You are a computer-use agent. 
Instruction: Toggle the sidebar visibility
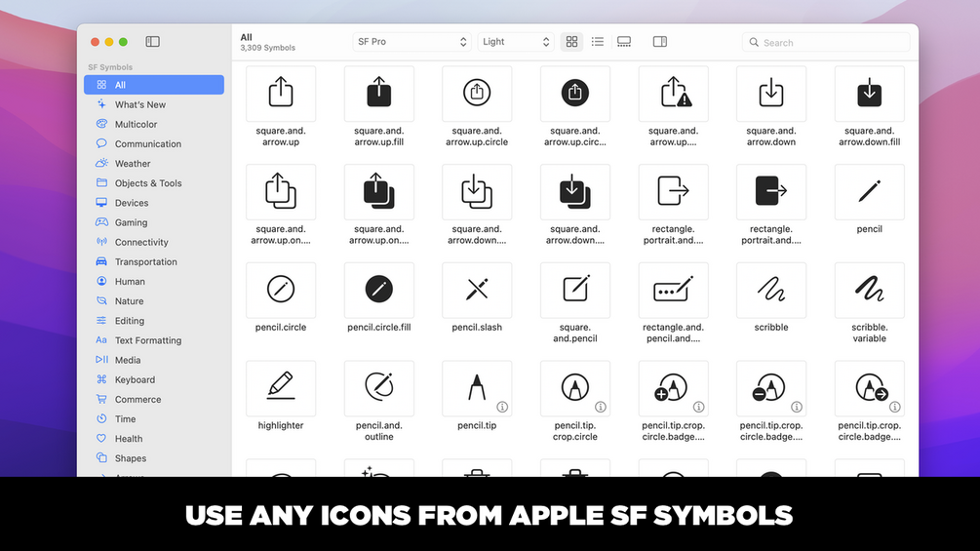click(x=152, y=42)
